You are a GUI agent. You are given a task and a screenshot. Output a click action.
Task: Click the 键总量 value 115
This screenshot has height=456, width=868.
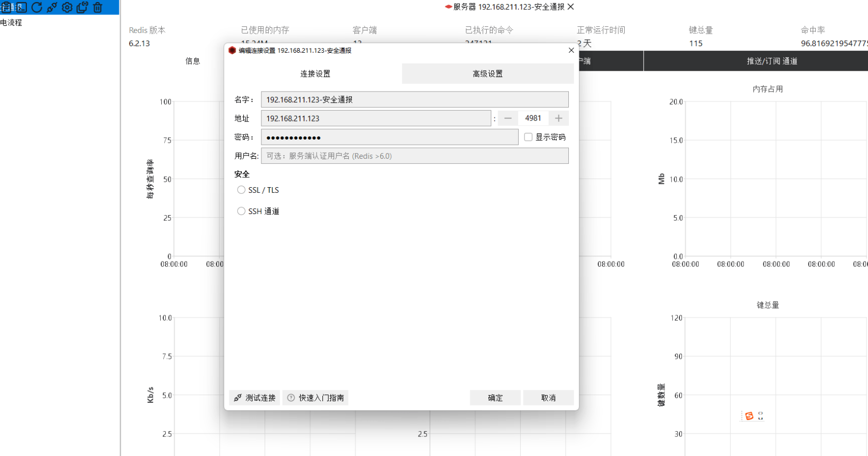click(x=696, y=43)
